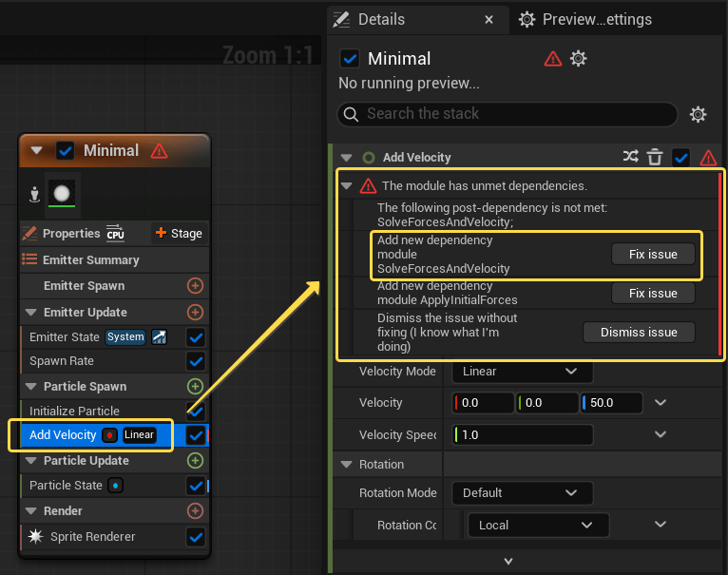Screen dimensions: 728x575
Task: Click Velocity Z value field 50.0
Action: 612,403
